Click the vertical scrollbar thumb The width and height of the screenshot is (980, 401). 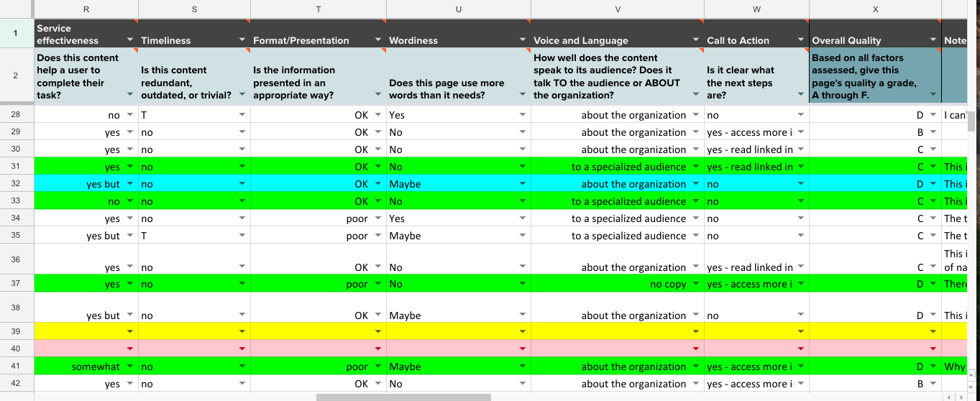point(971,121)
